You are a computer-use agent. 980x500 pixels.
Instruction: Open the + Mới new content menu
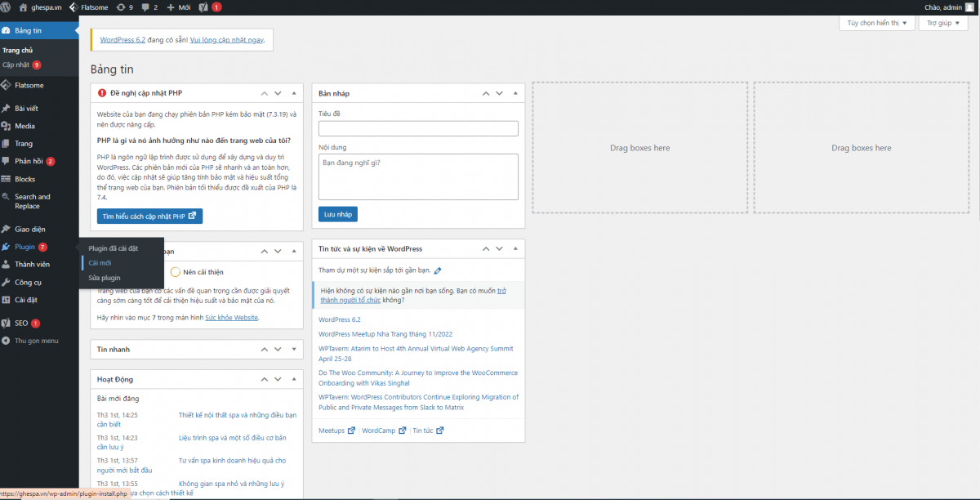(179, 7)
